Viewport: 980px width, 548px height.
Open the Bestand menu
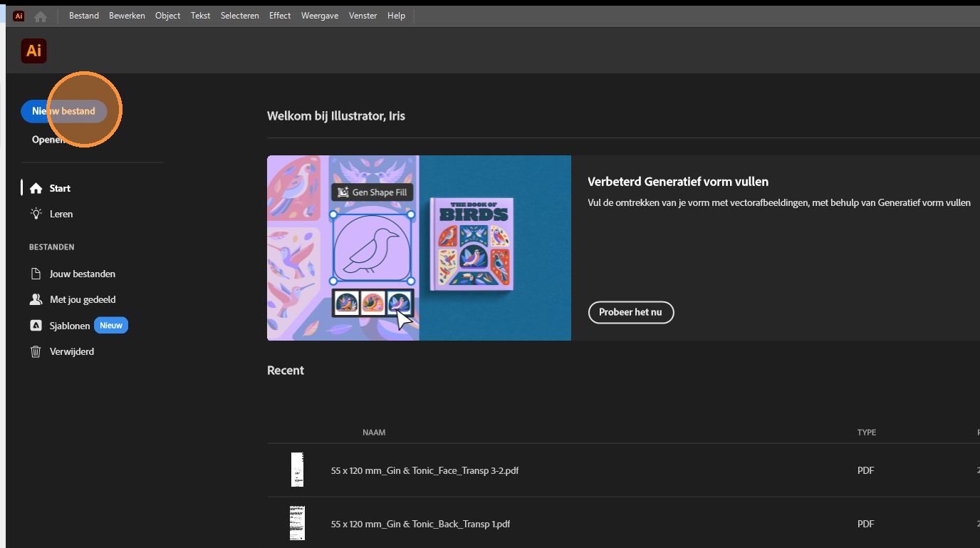click(84, 16)
